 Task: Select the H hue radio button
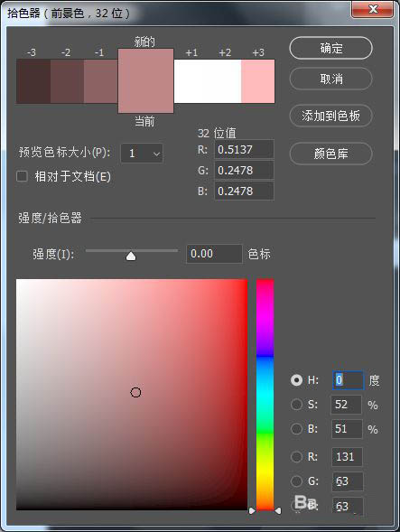[296, 380]
